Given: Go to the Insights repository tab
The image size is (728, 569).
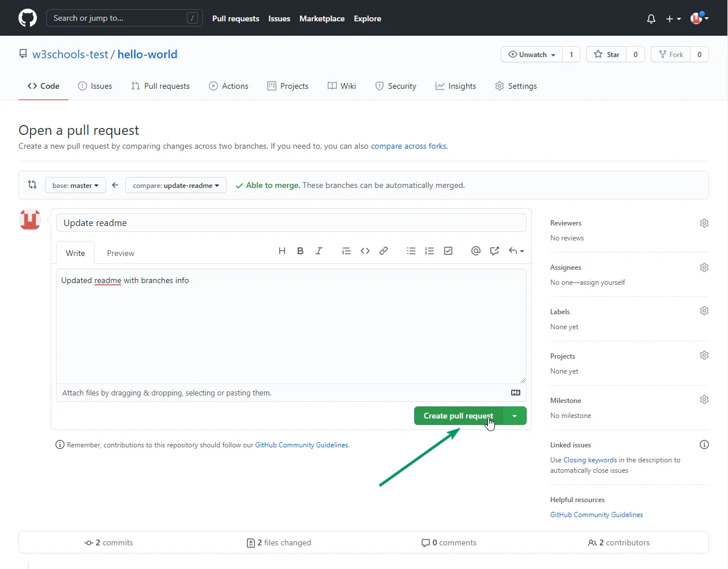Looking at the screenshot, I should (456, 86).
